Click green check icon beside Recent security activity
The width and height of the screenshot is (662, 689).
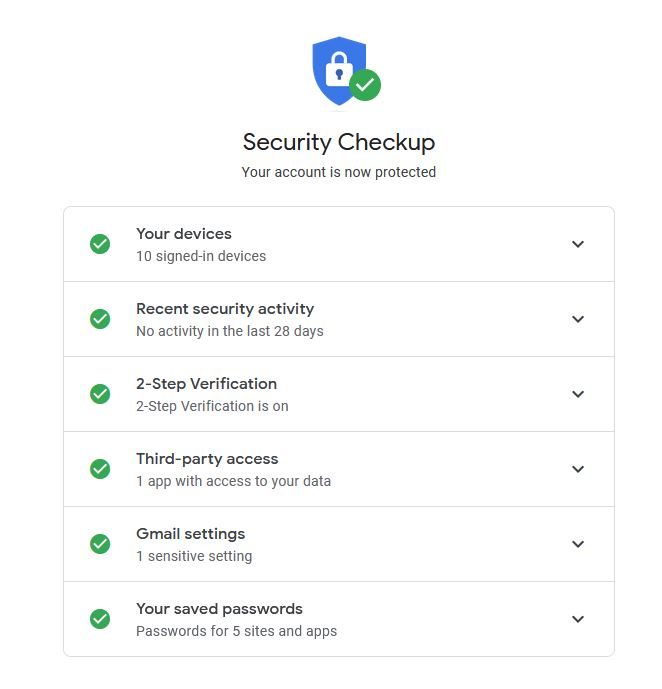(x=100, y=319)
